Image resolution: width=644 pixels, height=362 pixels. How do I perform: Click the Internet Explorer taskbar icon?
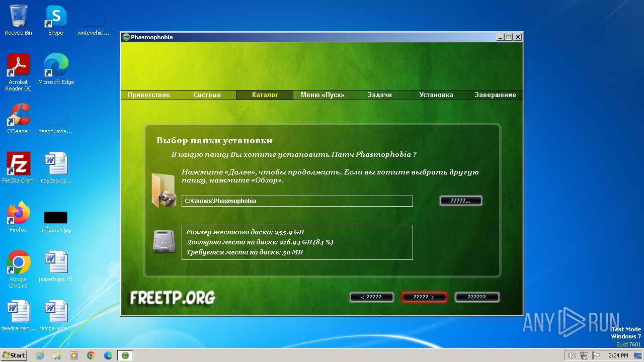(x=40, y=355)
